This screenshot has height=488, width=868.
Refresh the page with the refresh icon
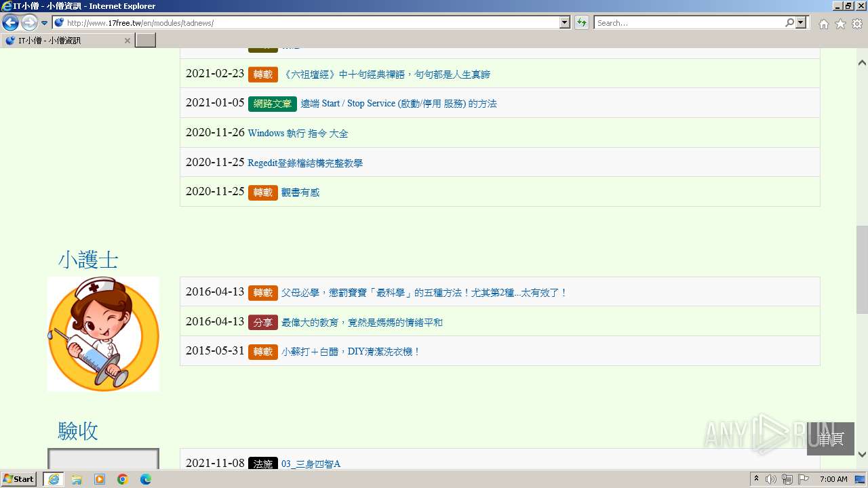(x=582, y=23)
